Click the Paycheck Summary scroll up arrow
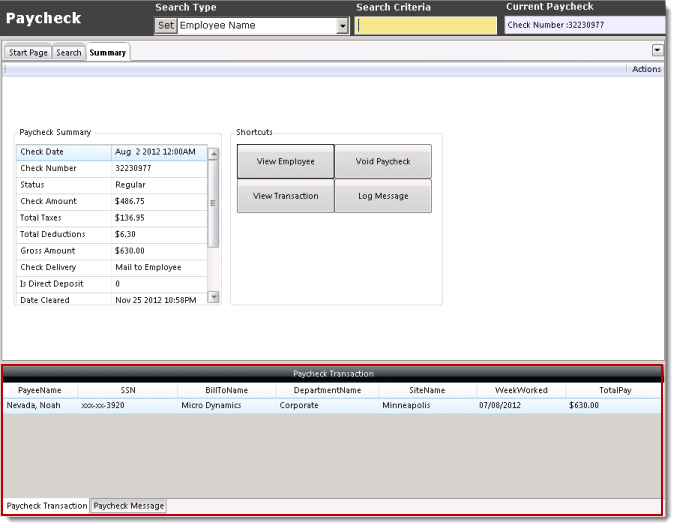This screenshot has width=677, height=528. click(x=213, y=154)
